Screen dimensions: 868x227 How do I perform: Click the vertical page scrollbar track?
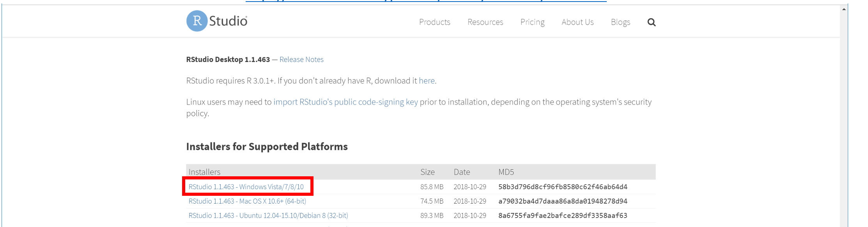(844, 117)
